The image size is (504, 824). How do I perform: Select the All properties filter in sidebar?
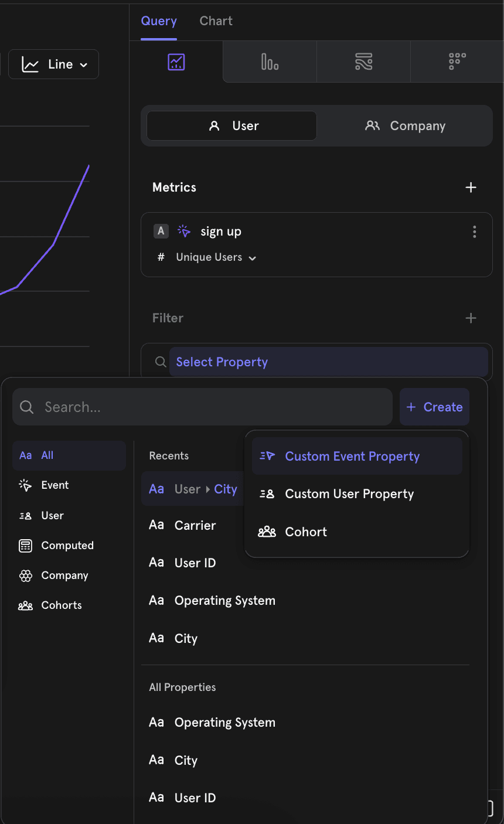(69, 455)
